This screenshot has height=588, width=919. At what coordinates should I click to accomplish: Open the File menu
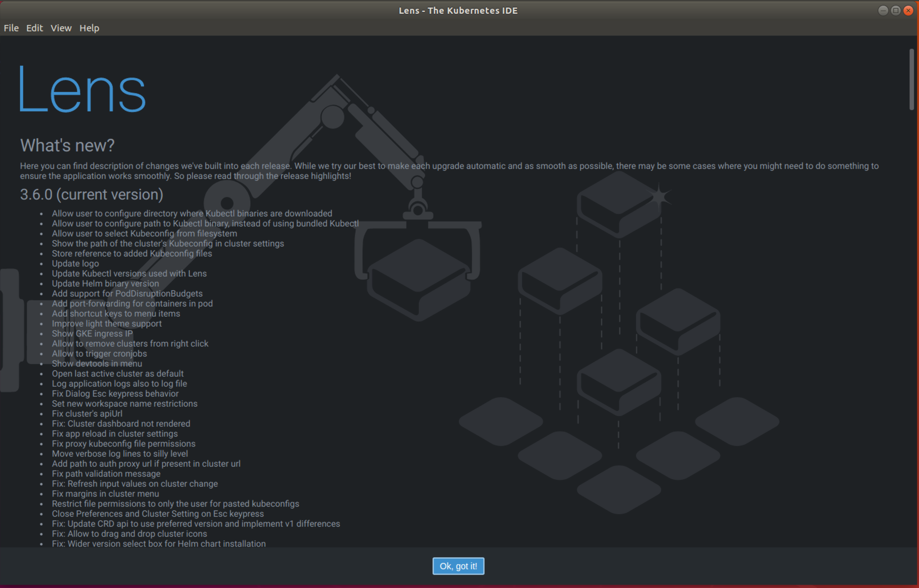tap(11, 28)
